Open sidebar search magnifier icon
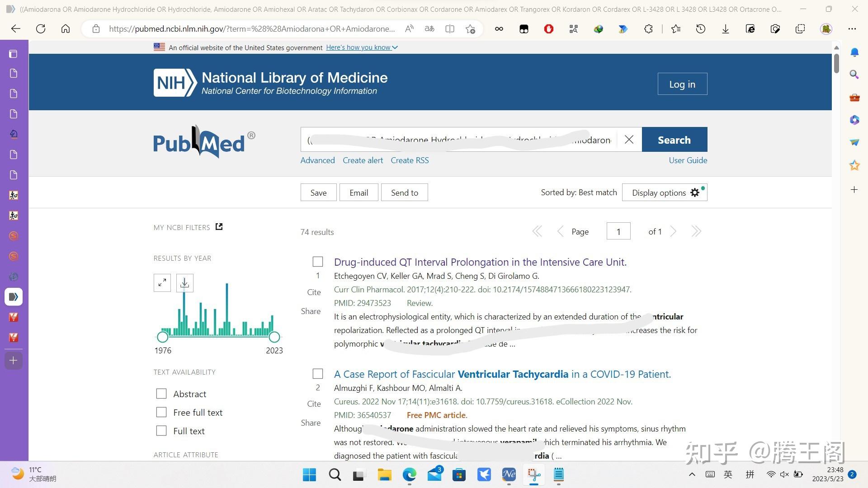The width and height of the screenshot is (868, 488). (x=854, y=75)
